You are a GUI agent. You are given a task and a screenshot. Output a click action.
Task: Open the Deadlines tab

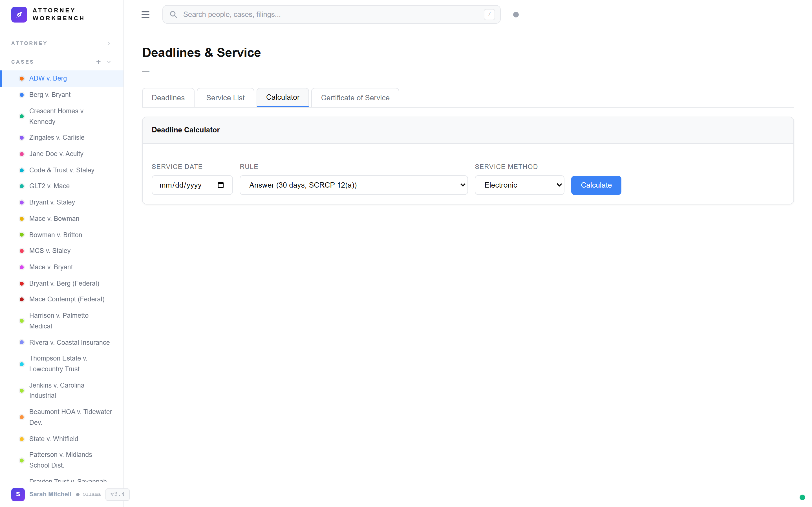168,97
